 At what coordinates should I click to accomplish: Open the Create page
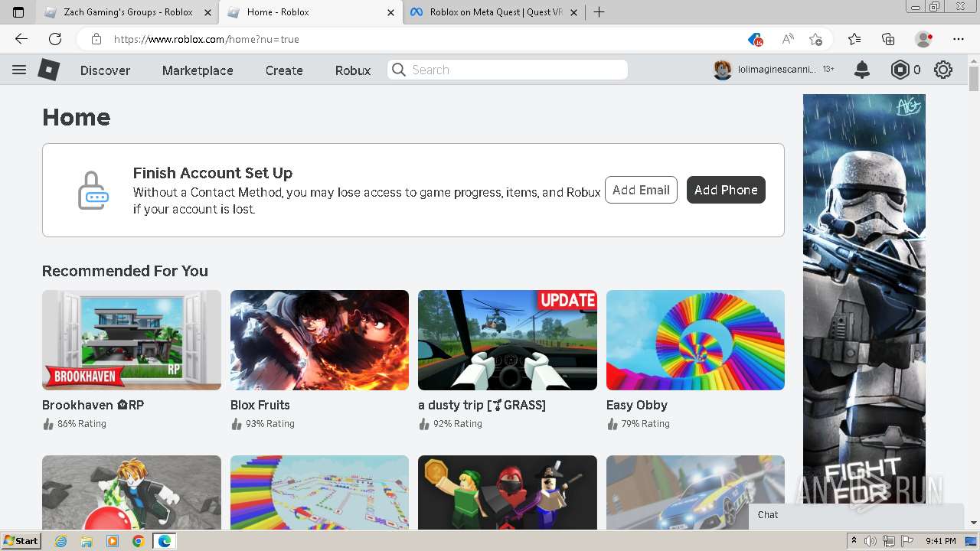click(284, 70)
